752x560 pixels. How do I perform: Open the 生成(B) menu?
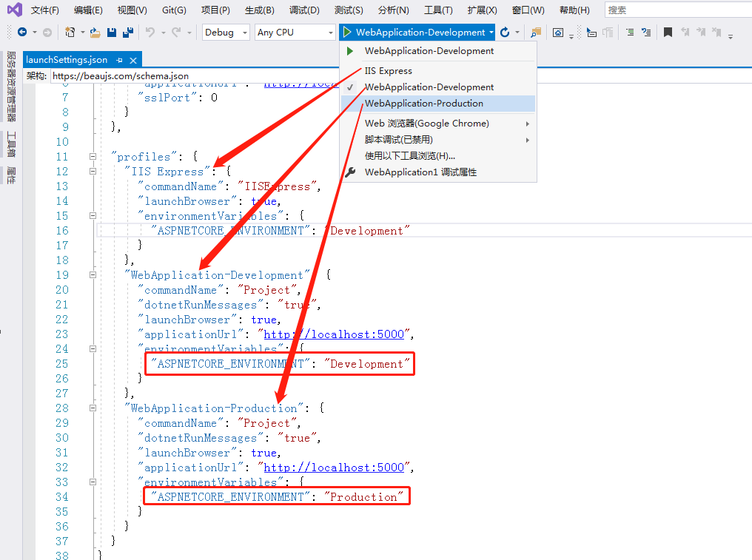point(260,10)
